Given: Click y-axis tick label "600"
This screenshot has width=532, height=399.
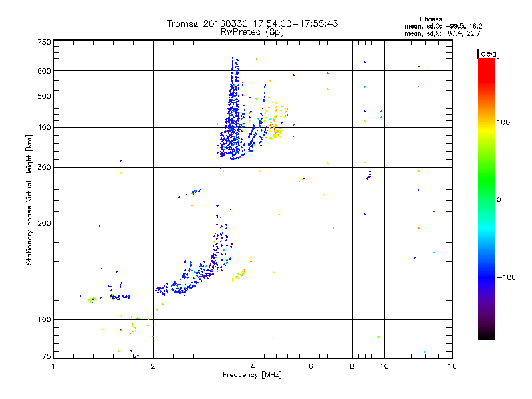Looking at the screenshot, I should point(44,71).
